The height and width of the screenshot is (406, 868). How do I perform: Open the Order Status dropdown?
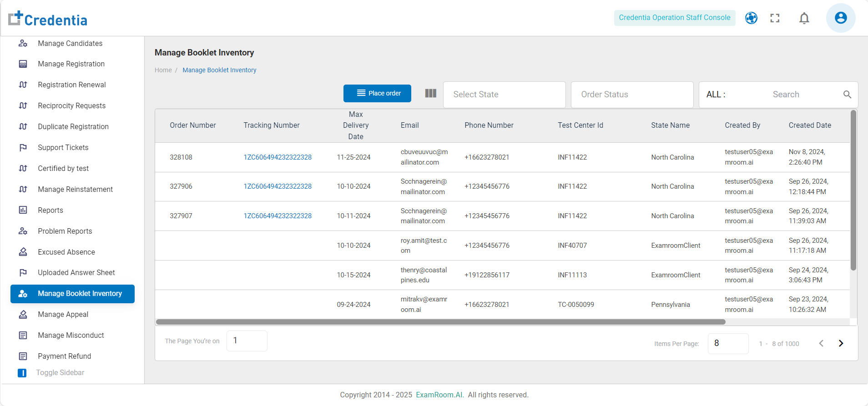coord(632,95)
